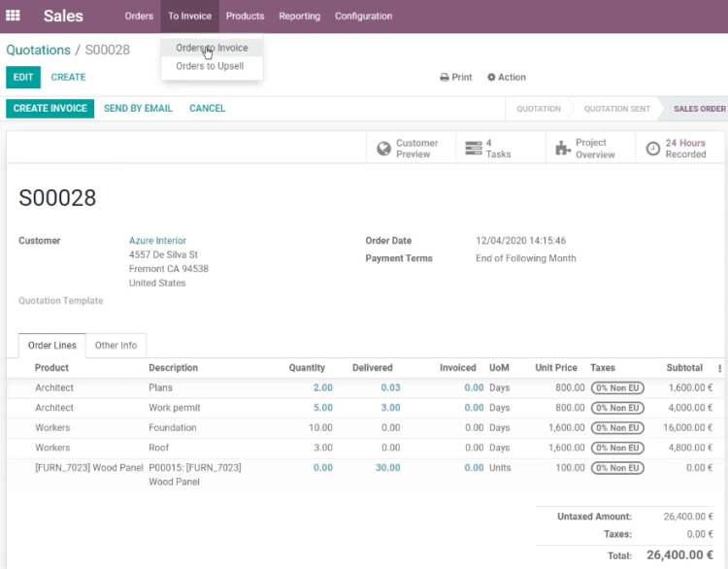
Task: Click the CANCEL button
Action: click(x=207, y=108)
